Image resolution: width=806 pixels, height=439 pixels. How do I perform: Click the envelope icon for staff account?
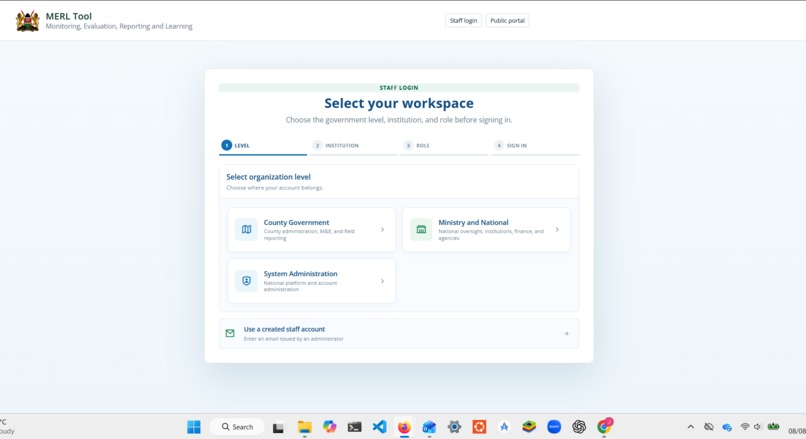click(230, 334)
